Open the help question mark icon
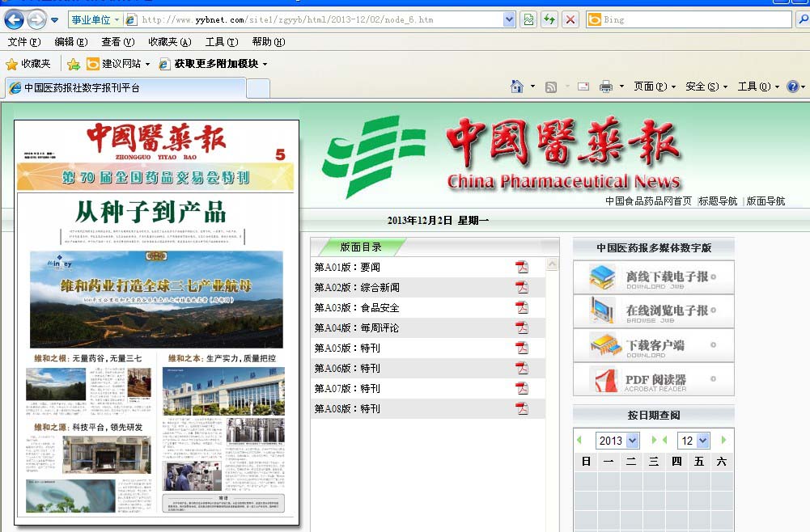Viewport: 810px width, 532px height. point(792,87)
